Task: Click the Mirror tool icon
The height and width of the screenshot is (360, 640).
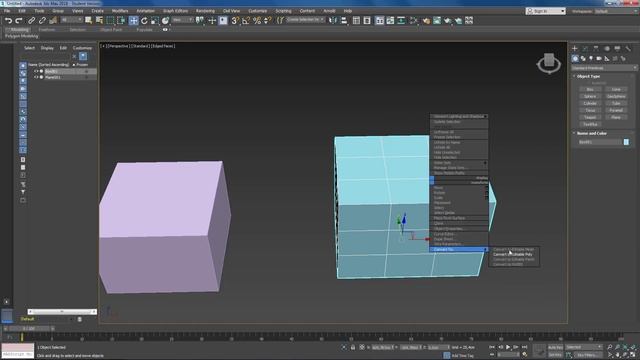Action: click(333, 20)
